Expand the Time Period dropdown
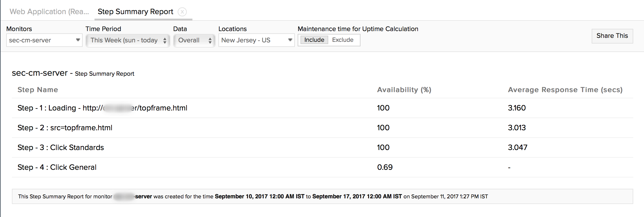The height and width of the screenshot is (217, 644). pyautogui.click(x=128, y=40)
